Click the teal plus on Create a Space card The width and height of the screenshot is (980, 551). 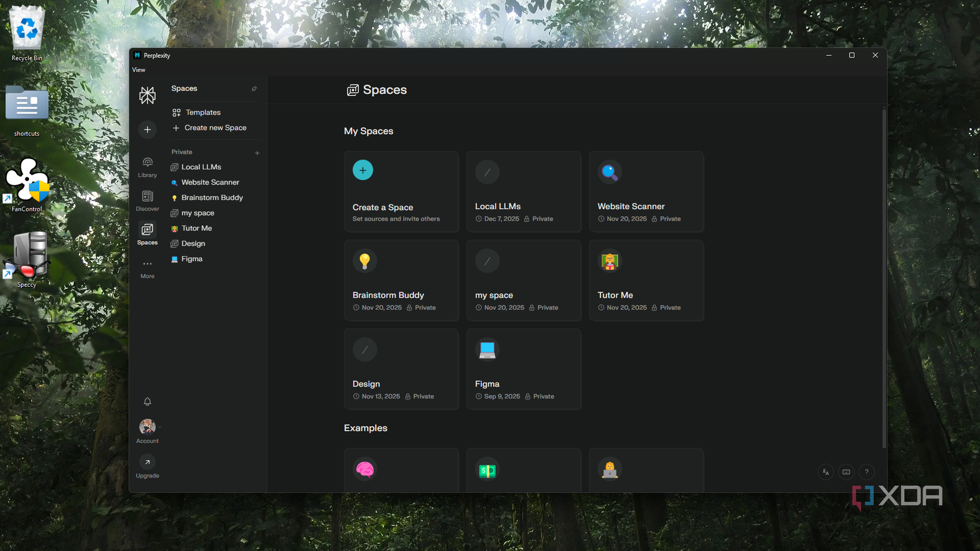click(x=363, y=170)
